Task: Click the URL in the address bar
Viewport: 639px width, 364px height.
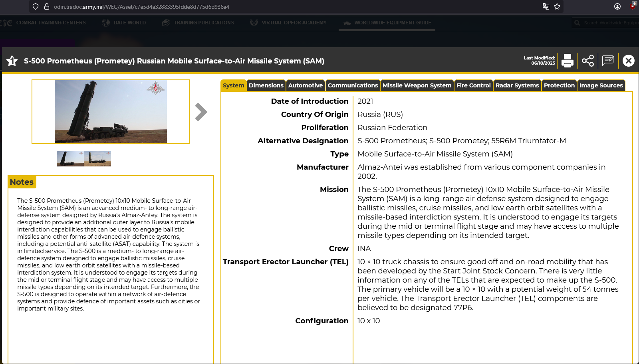Action: [x=141, y=7]
